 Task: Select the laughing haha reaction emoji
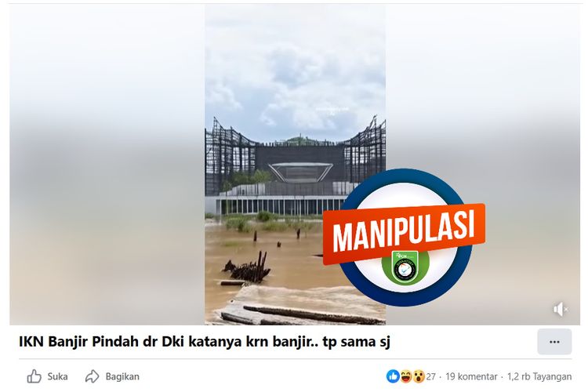(x=406, y=376)
